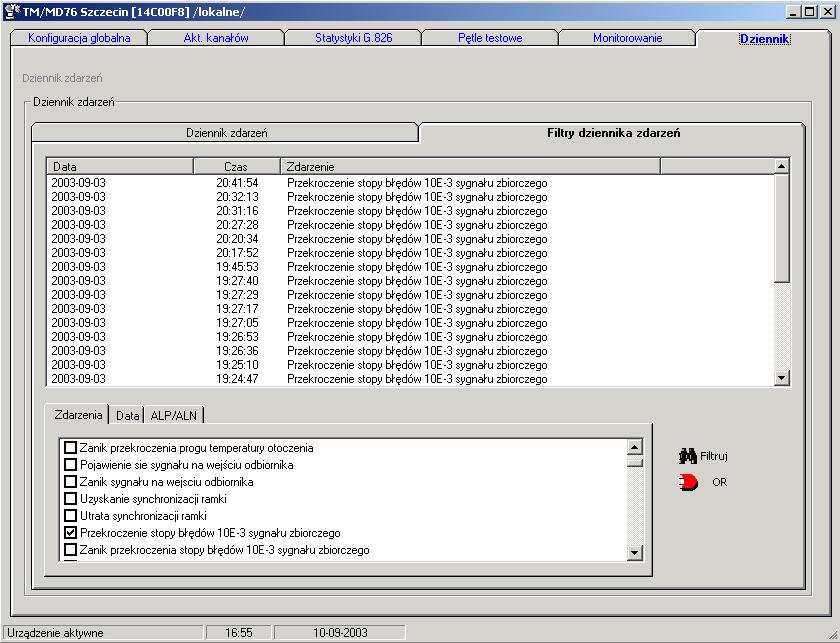Open the Data filter tab
The width and height of the screenshot is (840, 643).
coord(128,415)
